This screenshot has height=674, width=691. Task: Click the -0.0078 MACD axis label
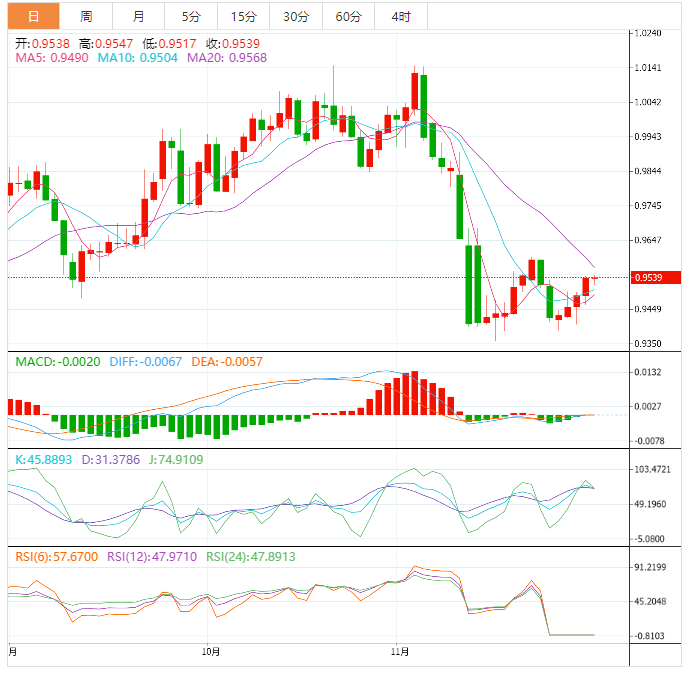pos(649,441)
